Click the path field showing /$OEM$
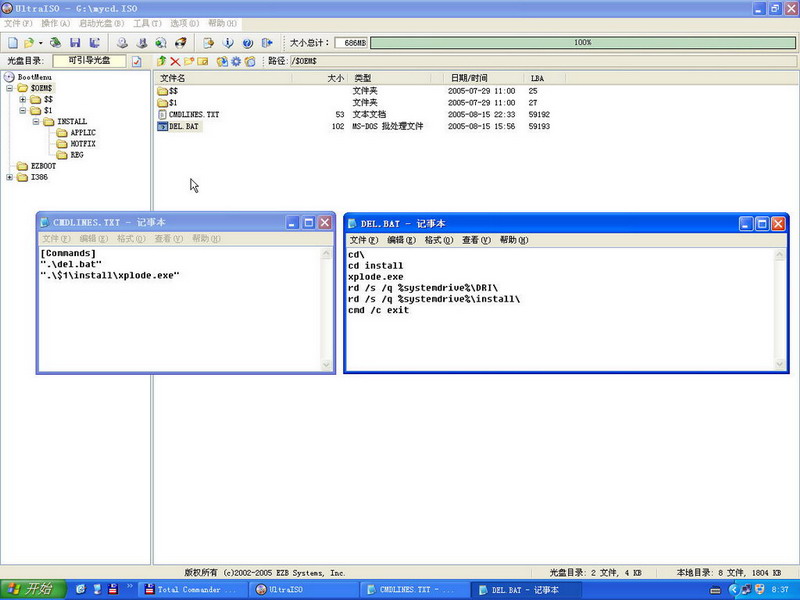Image resolution: width=800 pixels, height=600 pixels. [543, 61]
